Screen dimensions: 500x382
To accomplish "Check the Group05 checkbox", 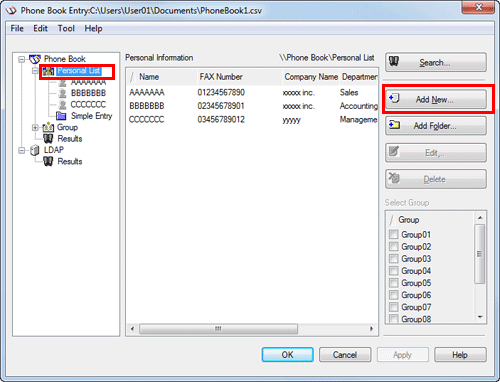I will click(x=394, y=283).
